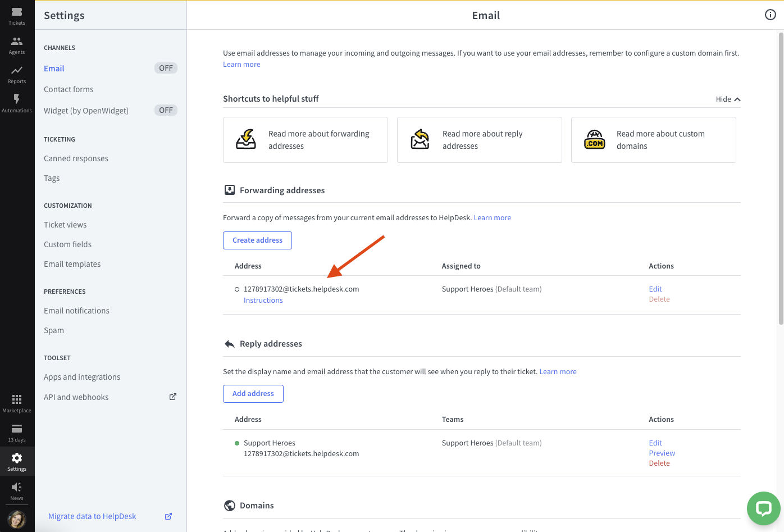Open Tickets in the left sidebar
This screenshot has height=532, width=784.
17,16
